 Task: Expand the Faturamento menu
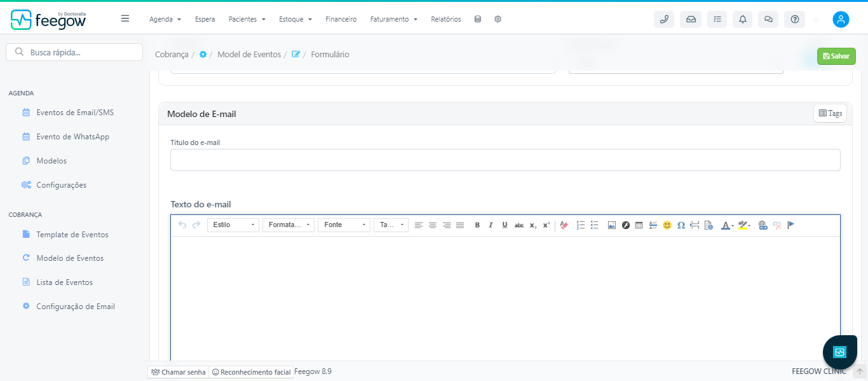tap(394, 19)
